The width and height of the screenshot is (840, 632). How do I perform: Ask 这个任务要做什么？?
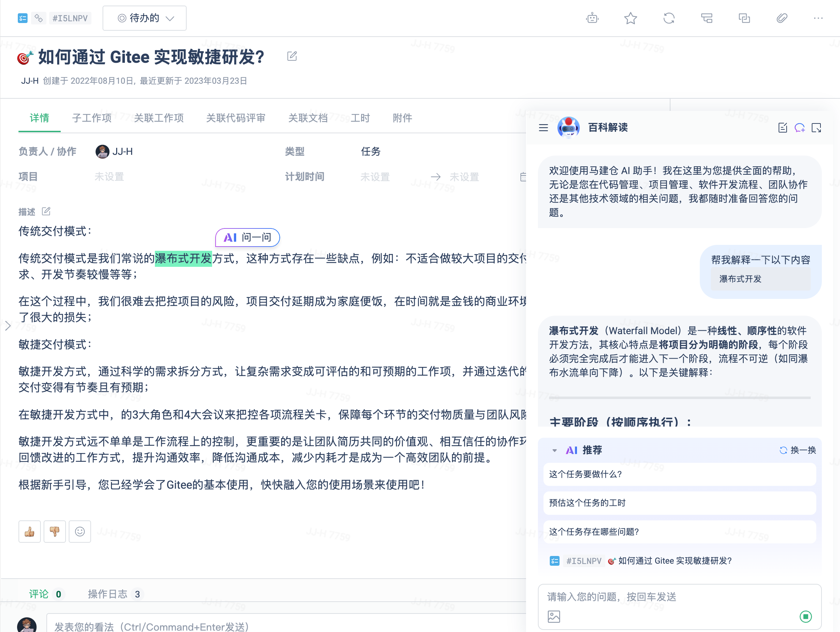680,474
